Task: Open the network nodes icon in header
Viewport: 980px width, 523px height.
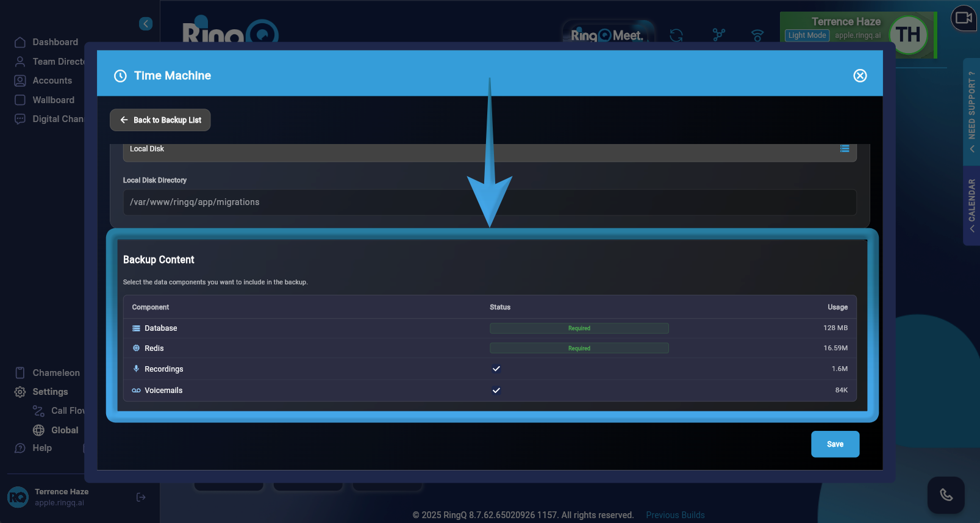Action: [x=718, y=35]
